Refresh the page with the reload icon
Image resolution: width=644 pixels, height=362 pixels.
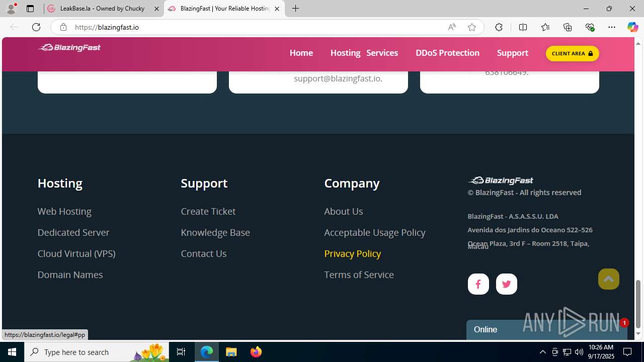click(36, 27)
